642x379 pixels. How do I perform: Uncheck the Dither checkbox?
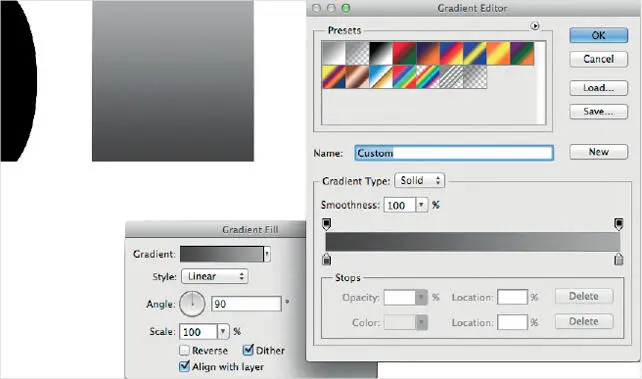(x=248, y=350)
